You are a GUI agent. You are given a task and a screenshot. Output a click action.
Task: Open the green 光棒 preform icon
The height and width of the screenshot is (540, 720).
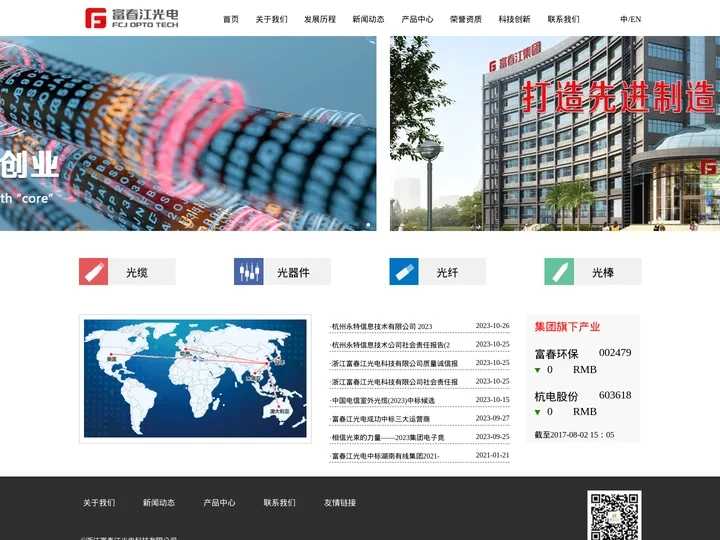point(559,271)
